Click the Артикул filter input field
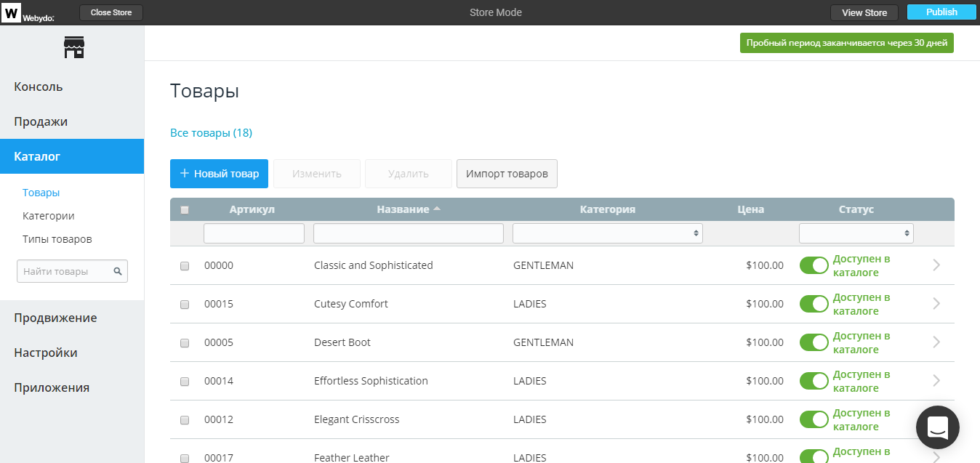The image size is (980, 463). coord(254,233)
